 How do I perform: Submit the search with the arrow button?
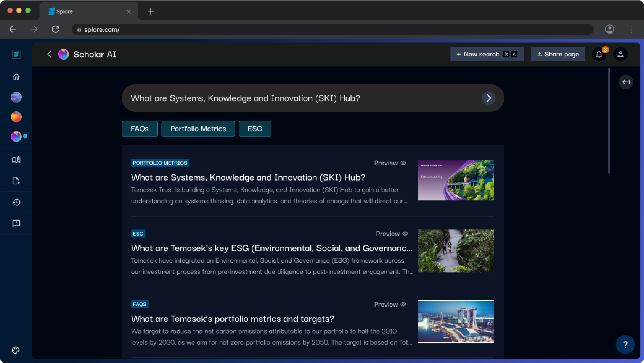click(x=488, y=98)
